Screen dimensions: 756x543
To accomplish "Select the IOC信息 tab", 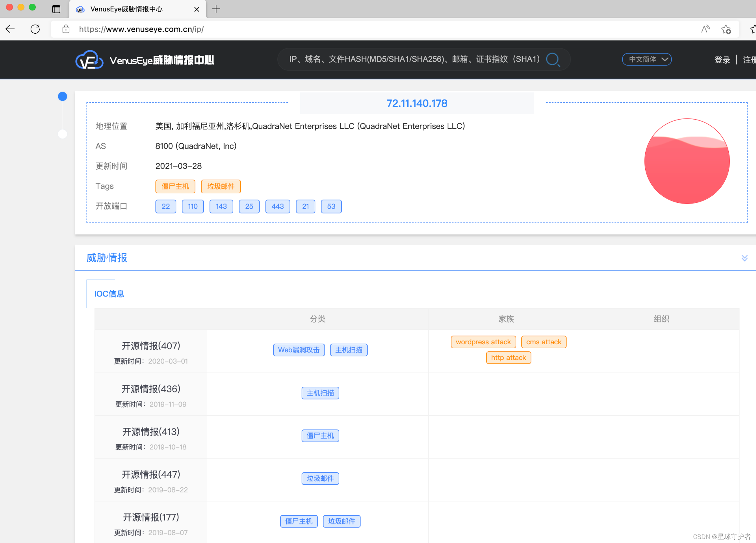I will click(109, 294).
